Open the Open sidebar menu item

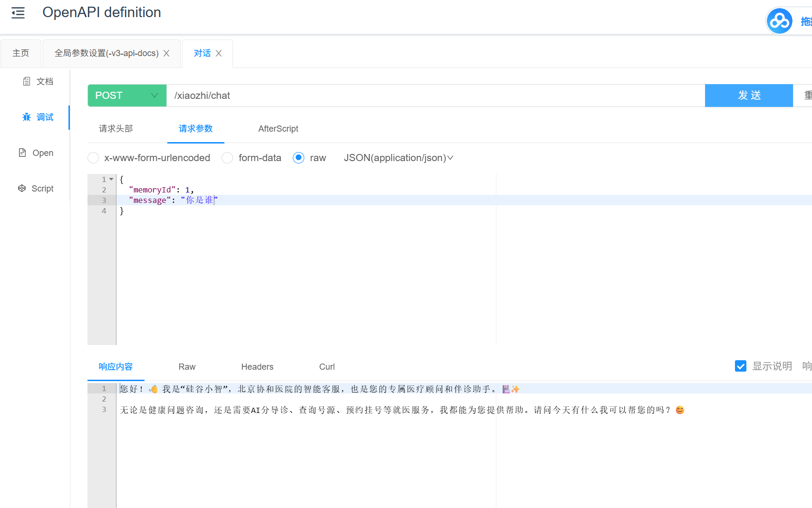[35, 153]
